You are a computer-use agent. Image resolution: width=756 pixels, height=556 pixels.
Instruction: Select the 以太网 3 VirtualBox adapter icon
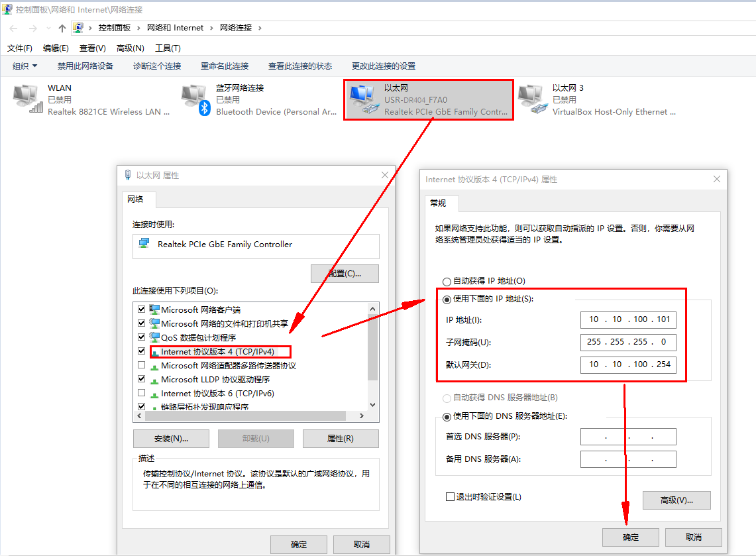click(532, 100)
